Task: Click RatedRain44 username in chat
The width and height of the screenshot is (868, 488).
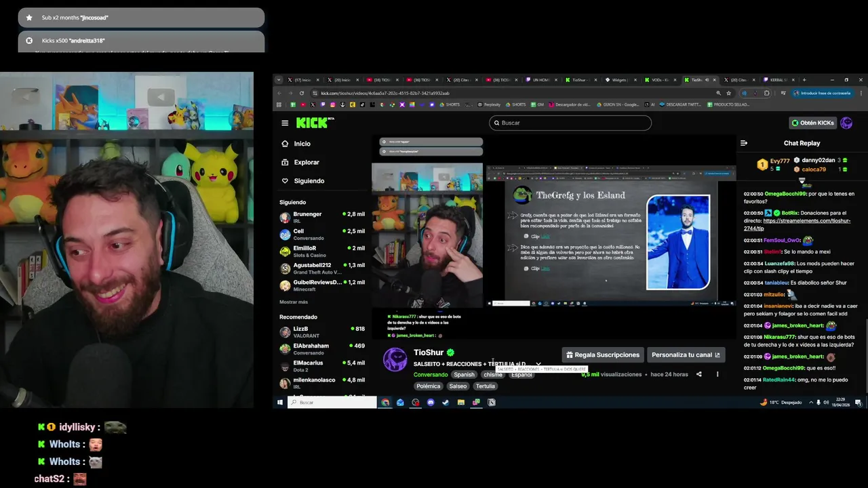Action: 781,379
